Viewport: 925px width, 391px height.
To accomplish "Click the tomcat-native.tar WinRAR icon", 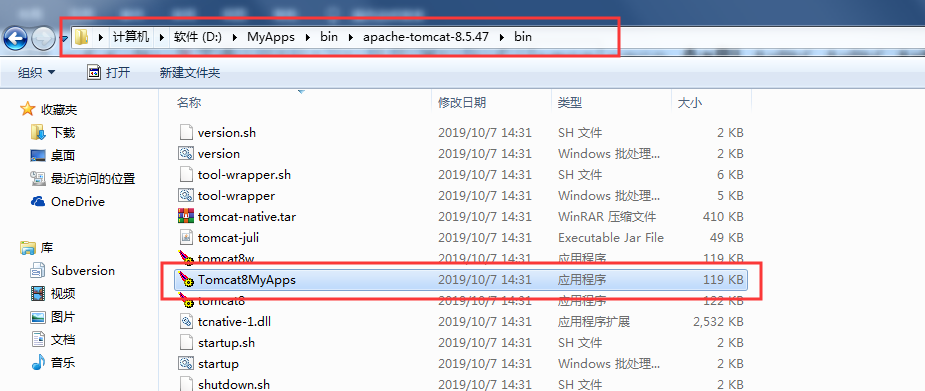I will pyautogui.click(x=186, y=216).
